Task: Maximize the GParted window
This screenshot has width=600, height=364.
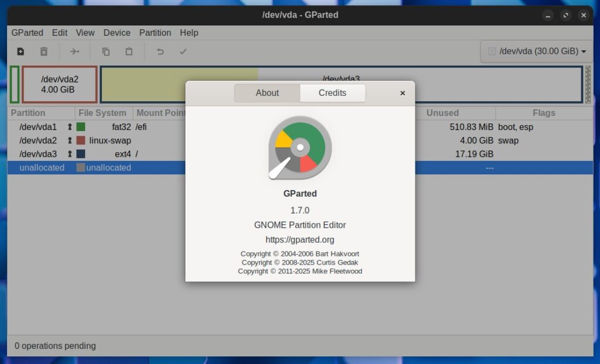Action: point(565,15)
